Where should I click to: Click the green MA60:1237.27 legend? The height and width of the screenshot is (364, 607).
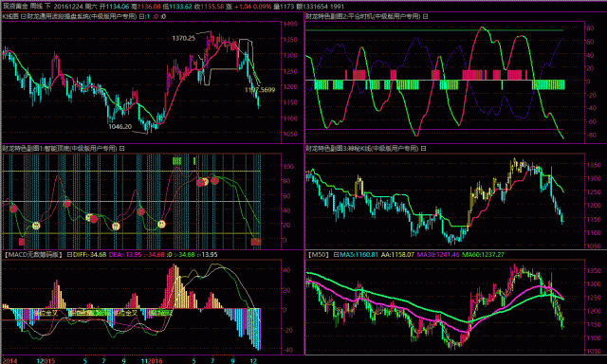(483, 255)
